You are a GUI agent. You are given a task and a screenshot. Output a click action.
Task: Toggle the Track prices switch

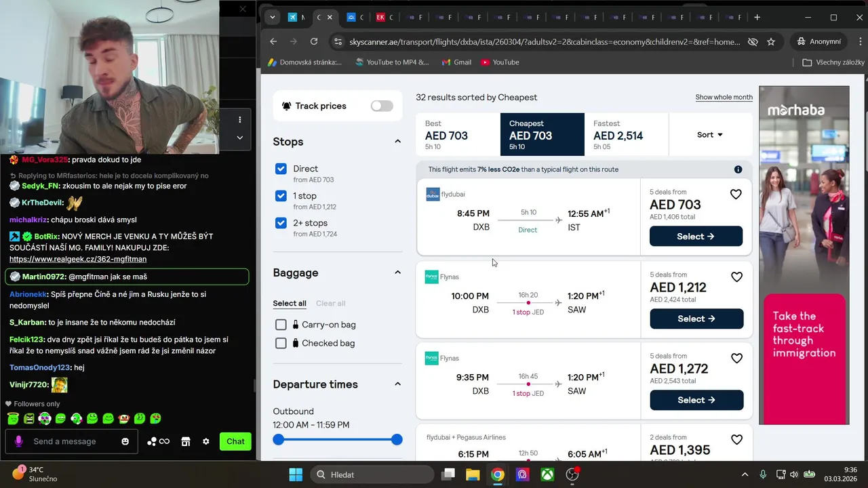click(382, 106)
